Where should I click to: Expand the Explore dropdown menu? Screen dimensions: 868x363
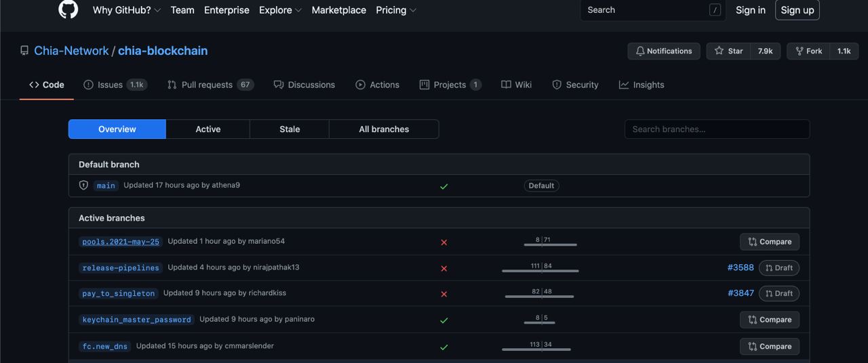pos(281,10)
